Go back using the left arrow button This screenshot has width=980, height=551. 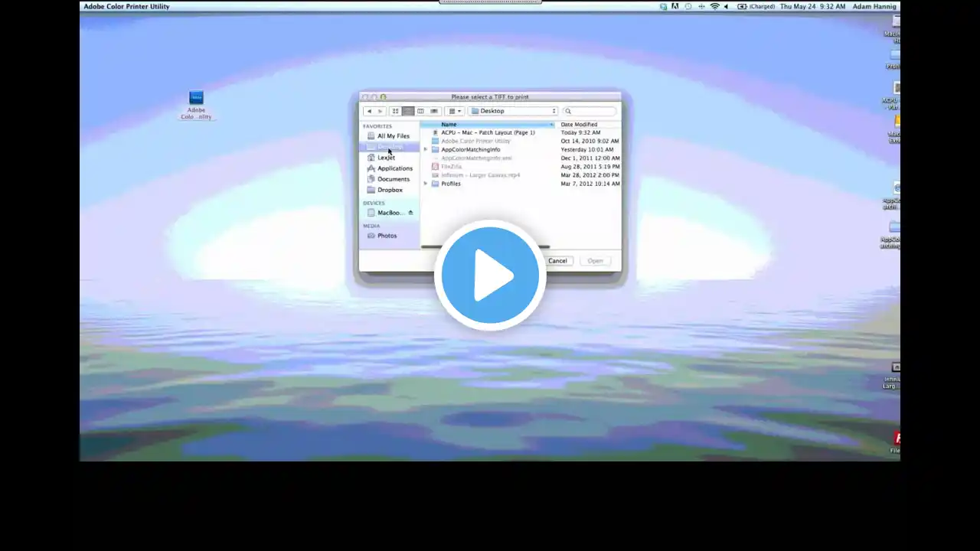coord(368,111)
